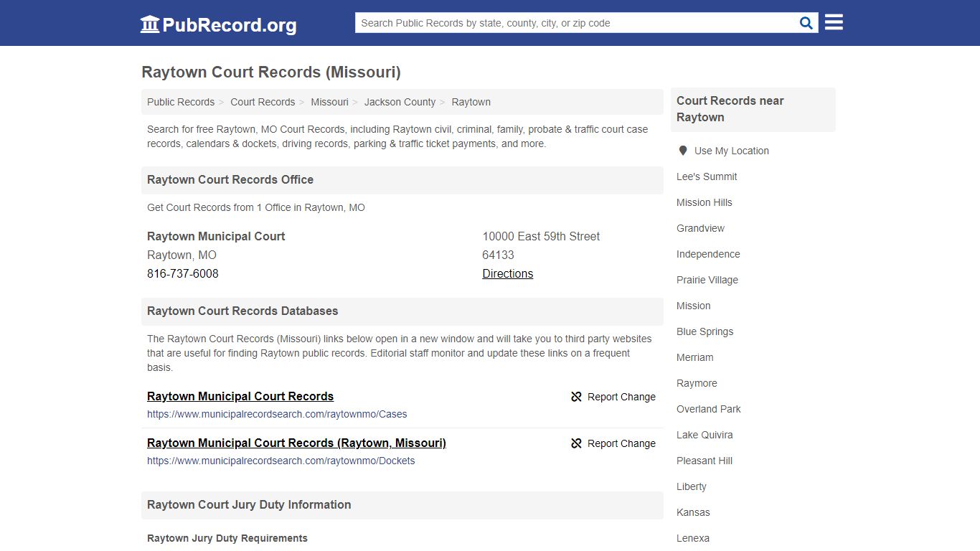Screen dimensions: 980x551
Task: Go to Public Records breadcrumb
Action: pyautogui.click(x=181, y=102)
